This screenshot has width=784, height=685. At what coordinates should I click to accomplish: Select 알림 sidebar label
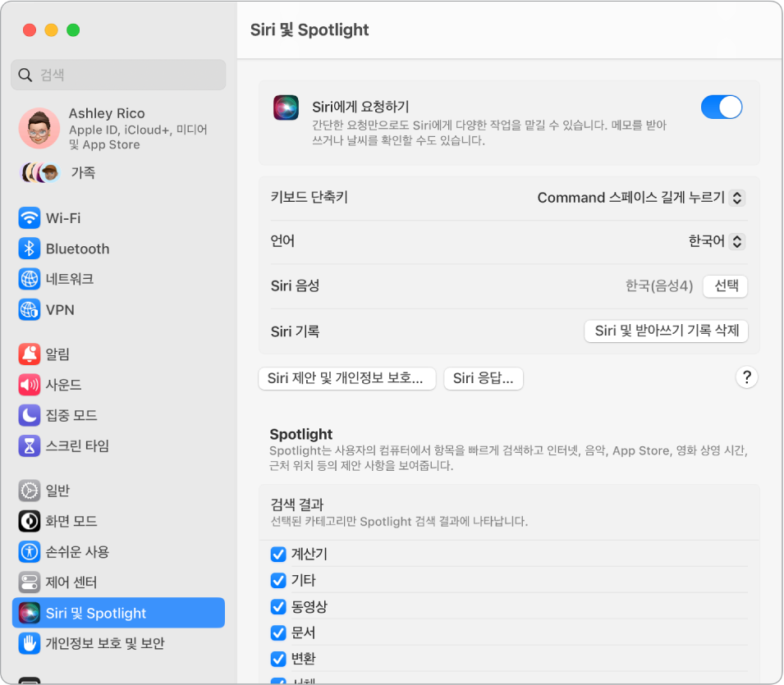tap(57, 354)
